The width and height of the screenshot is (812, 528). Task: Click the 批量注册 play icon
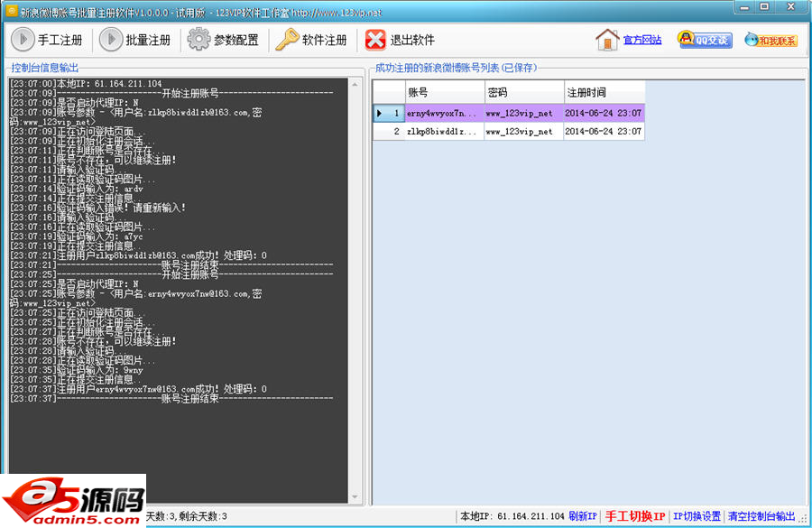coord(110,40)
